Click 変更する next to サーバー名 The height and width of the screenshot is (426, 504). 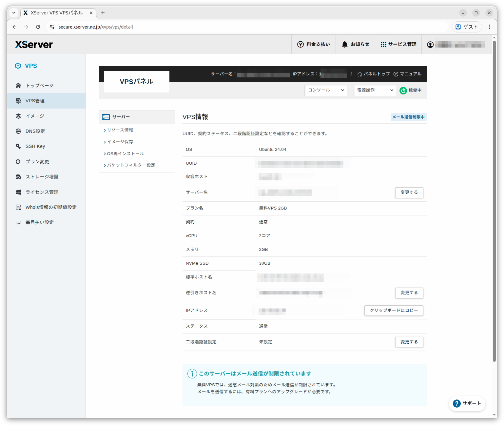click(409, 193)
